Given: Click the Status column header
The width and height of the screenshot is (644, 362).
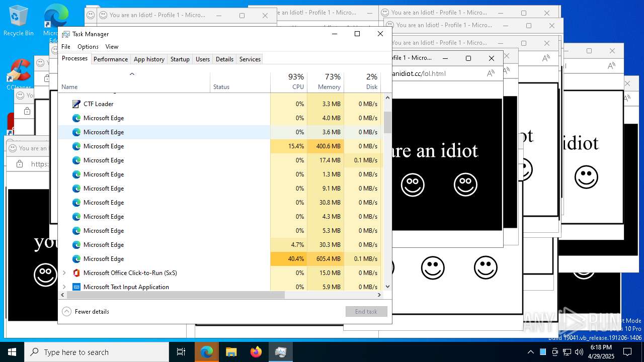Looking at the screenshot, I should [240, 82].
